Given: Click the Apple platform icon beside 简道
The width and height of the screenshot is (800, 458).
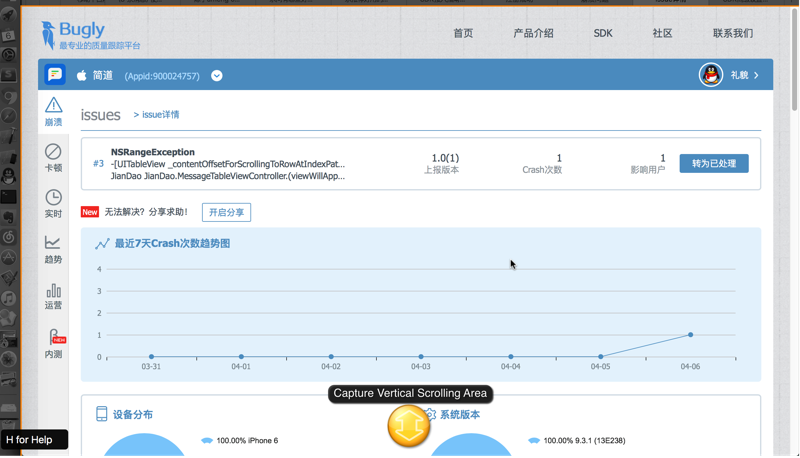Looking at the screenshot, I should pyautogui.click(x=82, y=75).
